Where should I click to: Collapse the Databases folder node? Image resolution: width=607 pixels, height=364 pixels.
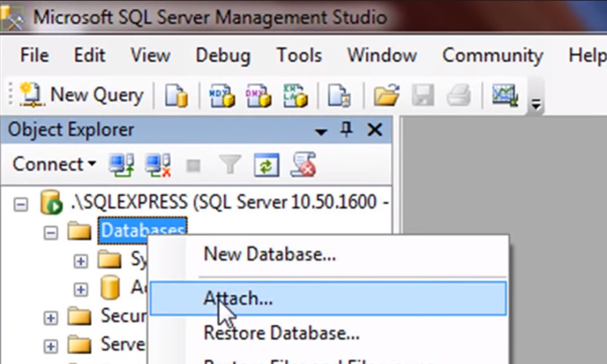(x=51, y=231)
